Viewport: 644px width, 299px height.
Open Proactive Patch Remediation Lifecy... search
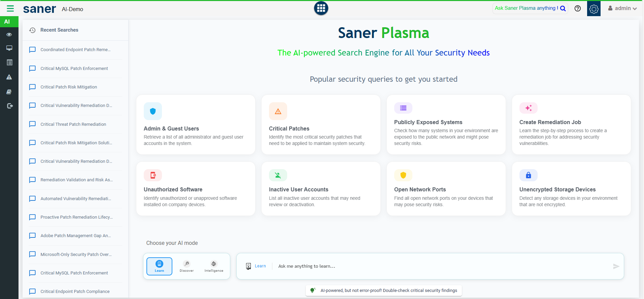[76, 217]
